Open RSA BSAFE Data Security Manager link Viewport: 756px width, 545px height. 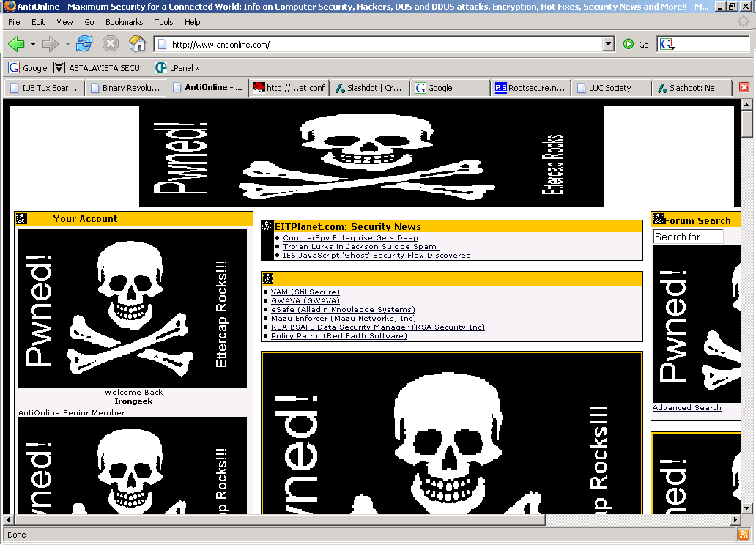377,327
